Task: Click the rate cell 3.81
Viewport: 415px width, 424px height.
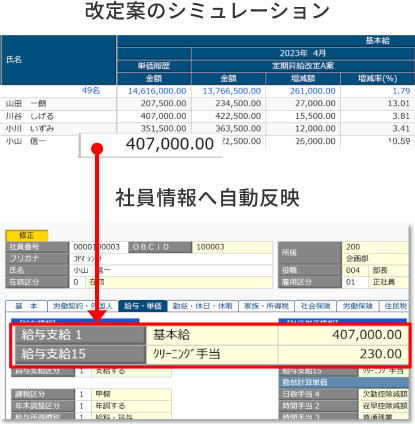Action: (401, 116)
